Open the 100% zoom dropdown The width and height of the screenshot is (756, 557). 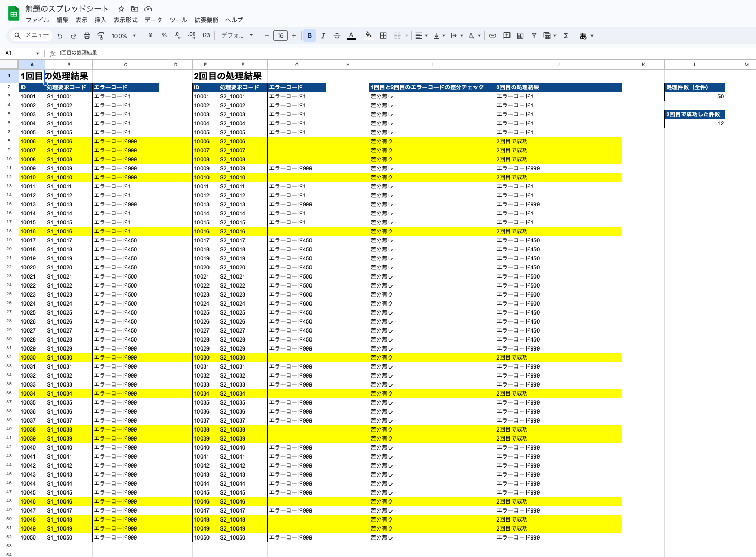(124, 36)
